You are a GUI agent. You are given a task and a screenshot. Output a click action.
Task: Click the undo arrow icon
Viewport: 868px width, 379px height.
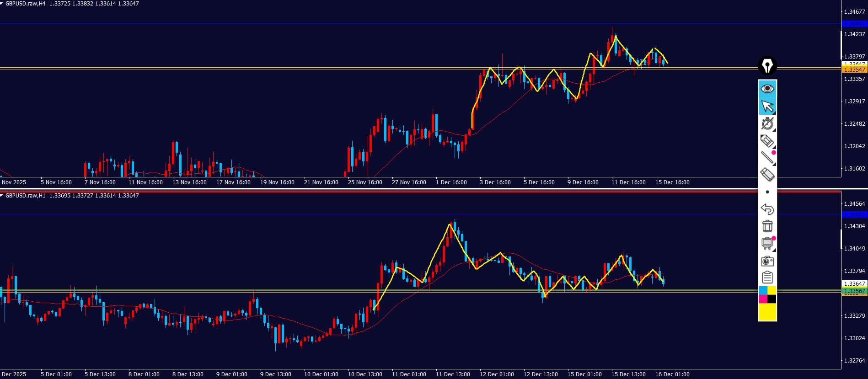(767, 209)
